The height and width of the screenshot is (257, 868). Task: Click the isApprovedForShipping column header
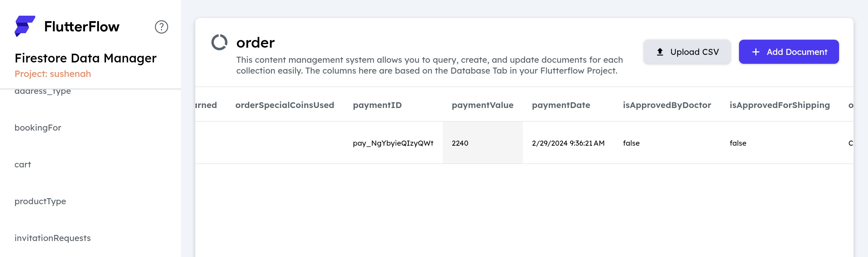point(779,105)
